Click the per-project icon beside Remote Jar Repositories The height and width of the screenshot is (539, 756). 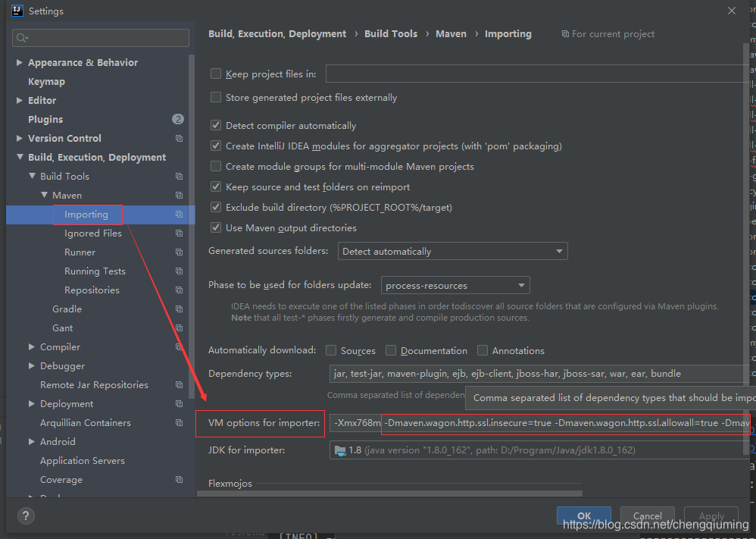pyautogui.click(x=179, y=384)
